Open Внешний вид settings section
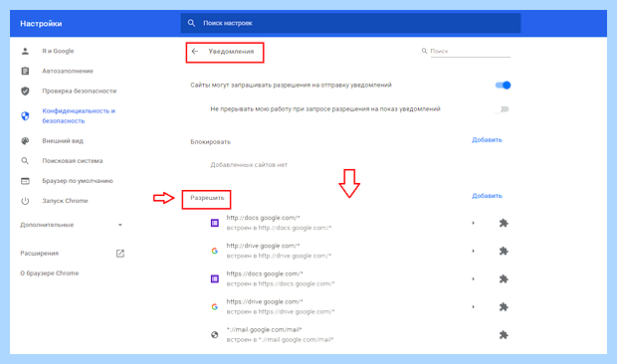Viewport: 617px width, 364px height. tap(63, 140)
